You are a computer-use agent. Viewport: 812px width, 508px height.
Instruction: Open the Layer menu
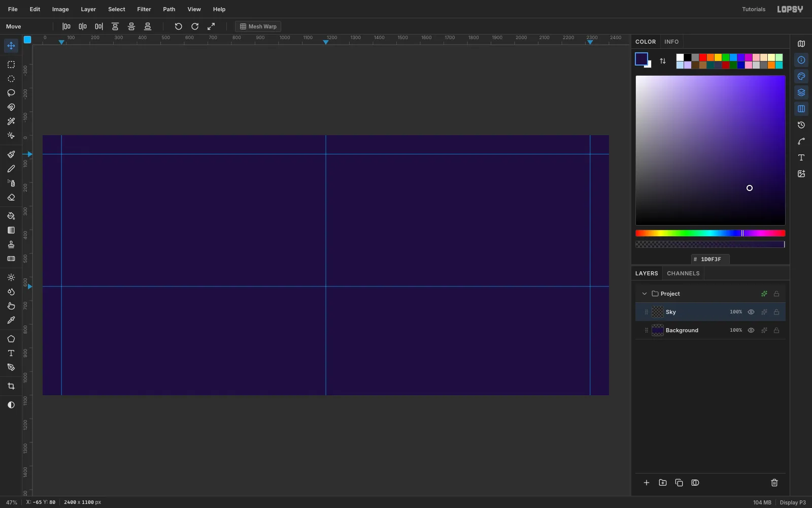(x=88, y=9)
